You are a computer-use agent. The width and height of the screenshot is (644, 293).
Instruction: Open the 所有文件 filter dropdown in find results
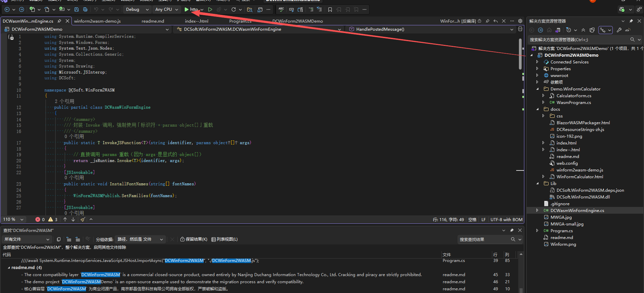(x=26, y=239)
